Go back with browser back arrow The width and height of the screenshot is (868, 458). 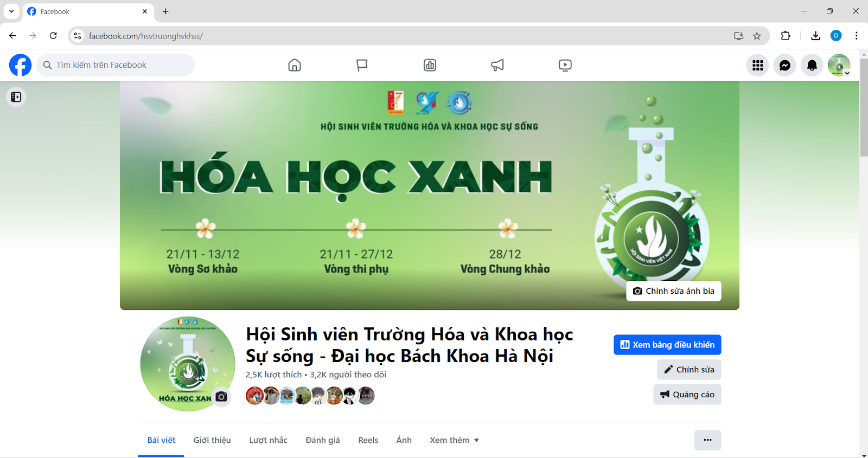pyautogui.click(x=12, y=36)
